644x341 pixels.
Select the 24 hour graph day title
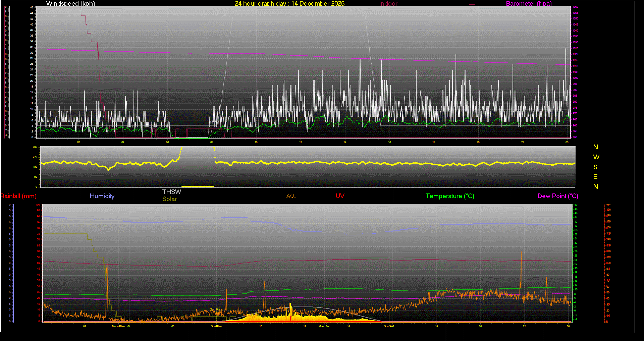click(289, 4)
